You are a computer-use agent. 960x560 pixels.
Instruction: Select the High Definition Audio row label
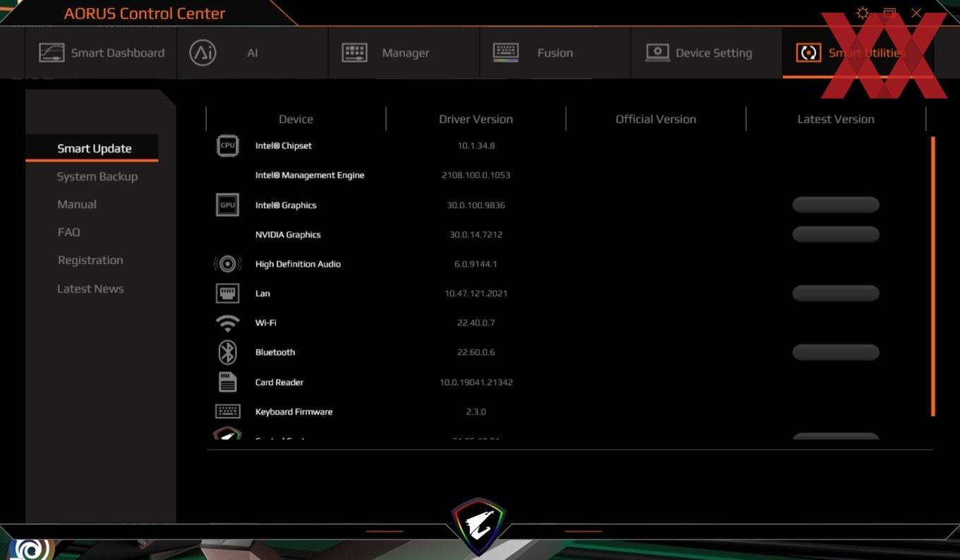298,264
